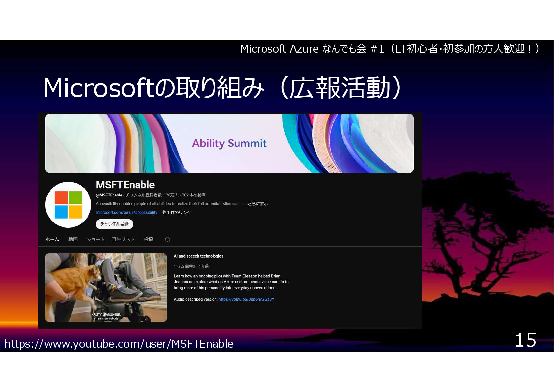Click 他 1 件のリンク text
Viewport: 554px width, 392px height.
click(x=176, y=213)
